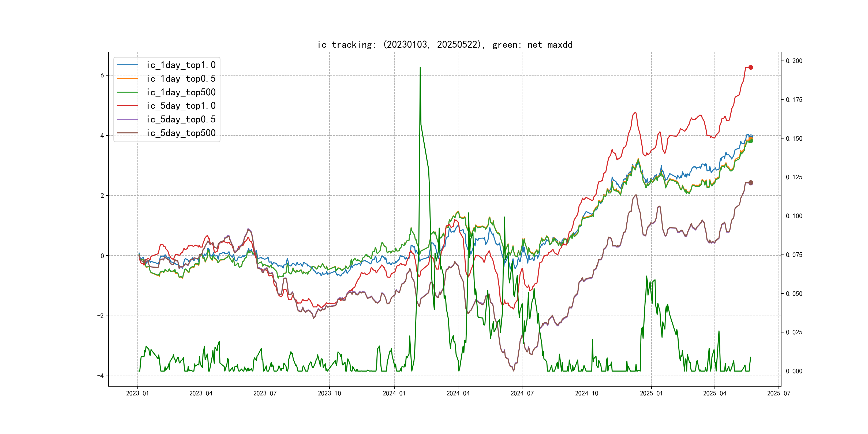Click the 2024-01 x-axis tick label
The width and height of the screenshot is (868, 434).
click(394, 393)
